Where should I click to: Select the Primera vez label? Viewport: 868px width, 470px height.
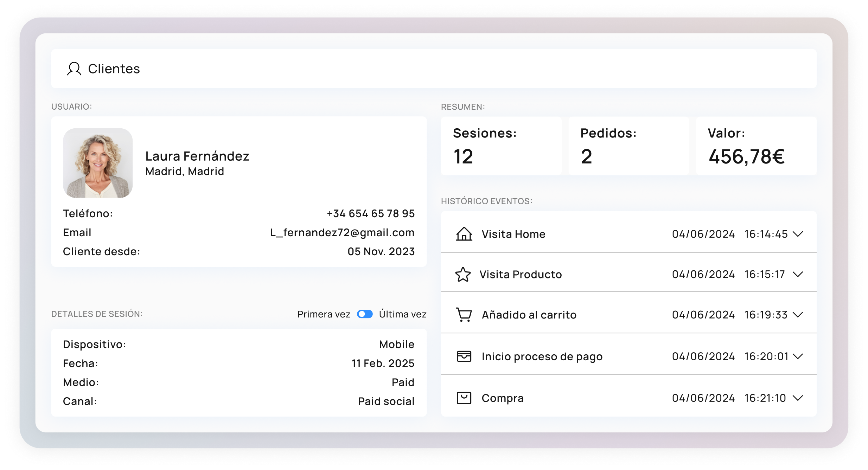324,314
